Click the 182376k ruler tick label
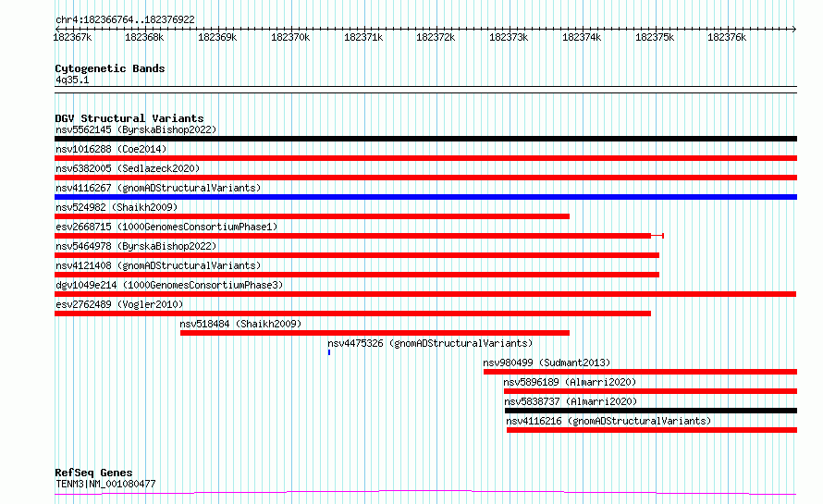Screen dimensions: 823x504 (727, 37)
